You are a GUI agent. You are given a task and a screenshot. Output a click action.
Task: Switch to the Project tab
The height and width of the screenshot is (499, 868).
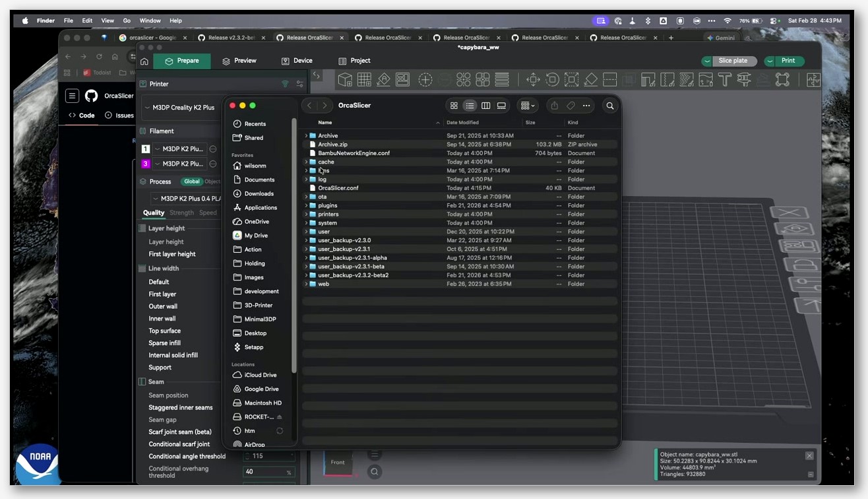[354, 61]
